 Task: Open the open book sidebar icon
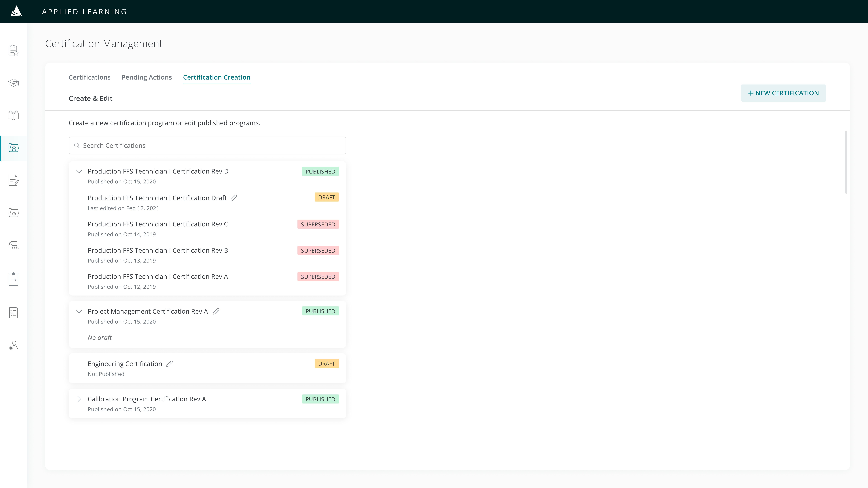click(x=13, y=115)
